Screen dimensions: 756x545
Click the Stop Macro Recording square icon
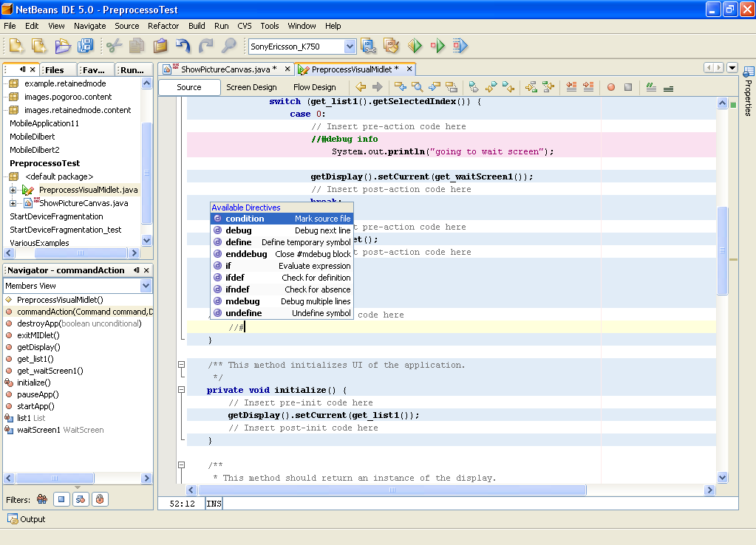pyautogui.click(x=627, y=87)
